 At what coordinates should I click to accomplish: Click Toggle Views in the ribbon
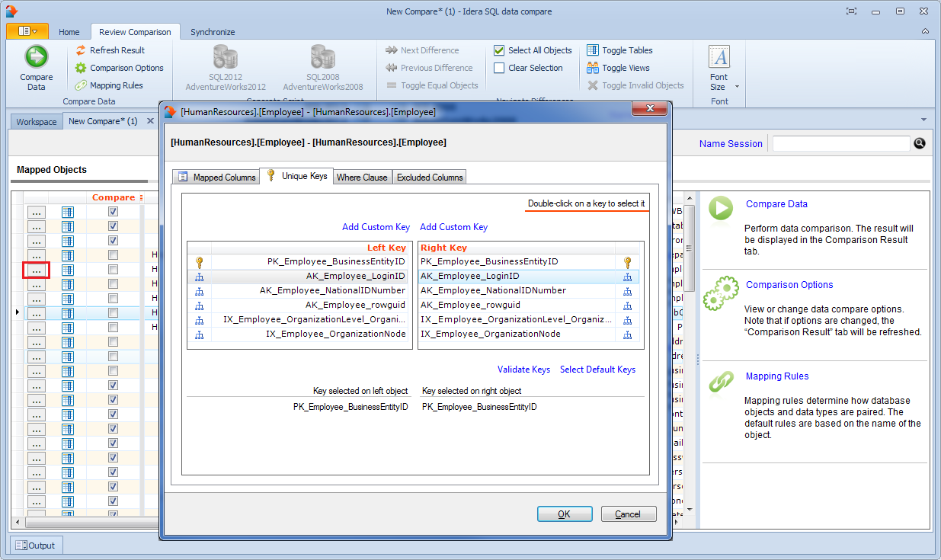point(618,68)
